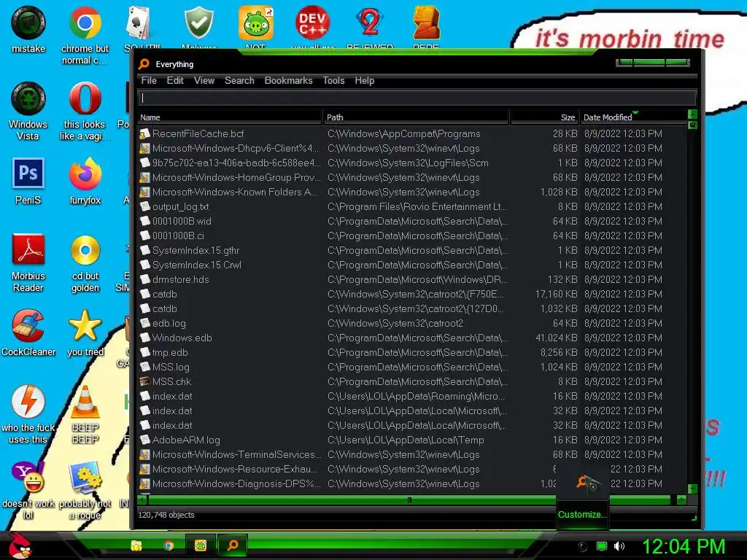Open the View menu
Screen dimensions: 747x560
[x=204, y=80]
